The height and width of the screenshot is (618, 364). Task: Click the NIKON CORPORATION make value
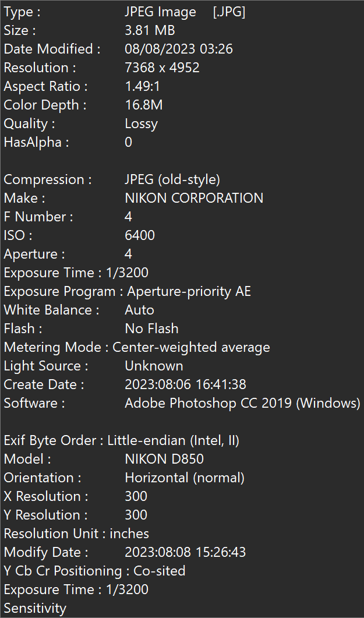[194, 198]
